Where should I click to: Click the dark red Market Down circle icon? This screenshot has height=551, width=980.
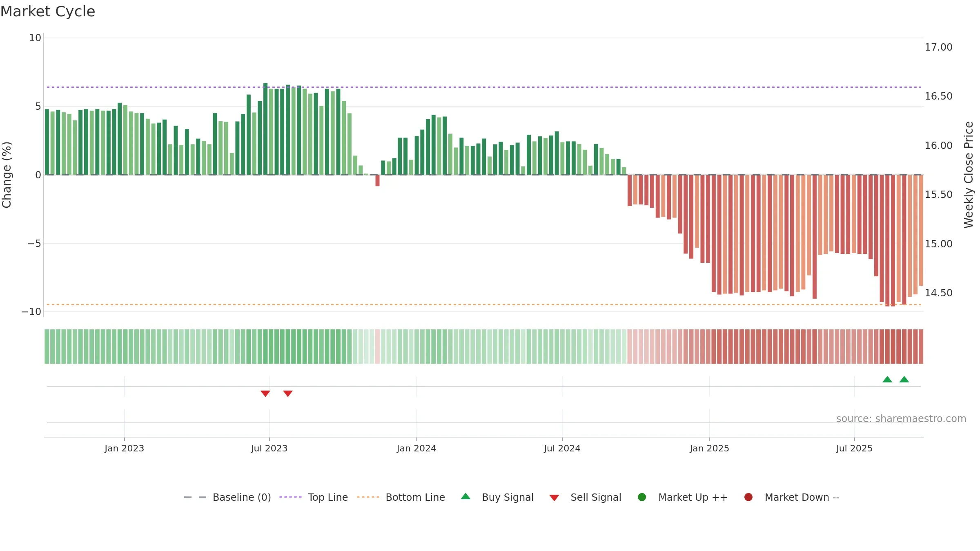coord(748,497)
